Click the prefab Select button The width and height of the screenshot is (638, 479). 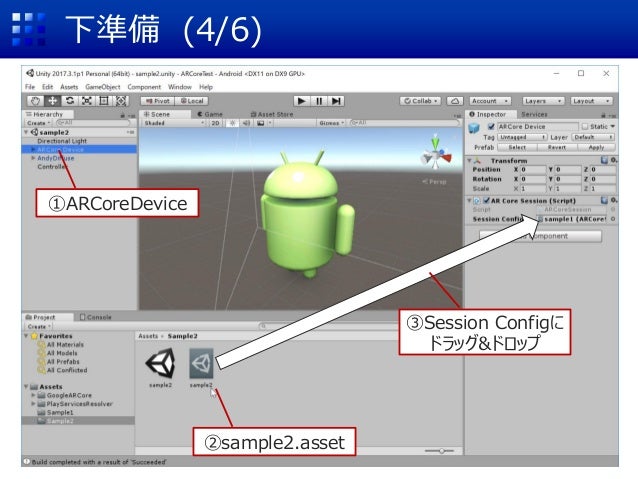(x=517, y=147)
